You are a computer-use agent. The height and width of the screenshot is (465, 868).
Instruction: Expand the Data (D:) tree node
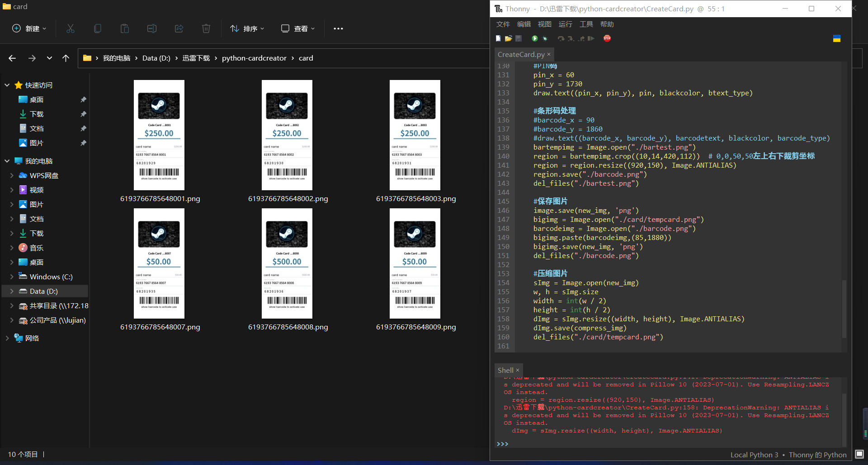pos(12,291)
